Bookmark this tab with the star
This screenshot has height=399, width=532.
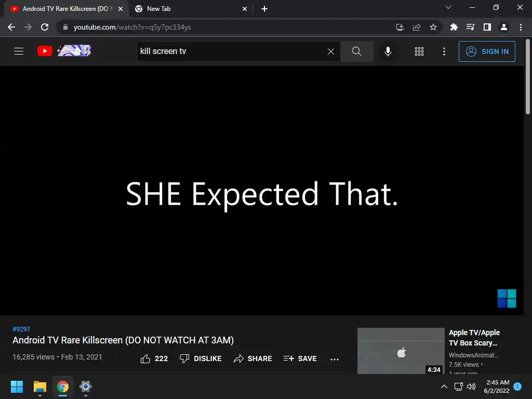(x=433, y=27)
